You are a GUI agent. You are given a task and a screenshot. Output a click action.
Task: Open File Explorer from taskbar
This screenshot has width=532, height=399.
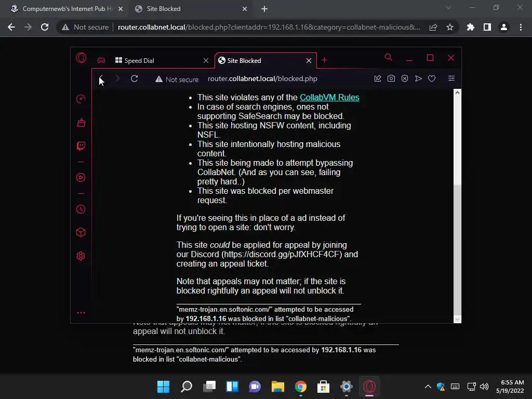[x=278, y=387]
